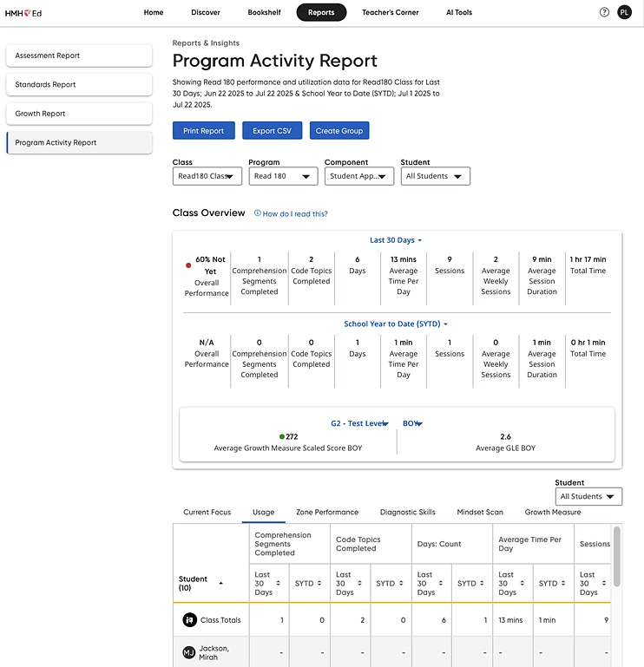Switch to the Zone Performance tab
This screenshot has width=644, height=667.
pos(327,512)
